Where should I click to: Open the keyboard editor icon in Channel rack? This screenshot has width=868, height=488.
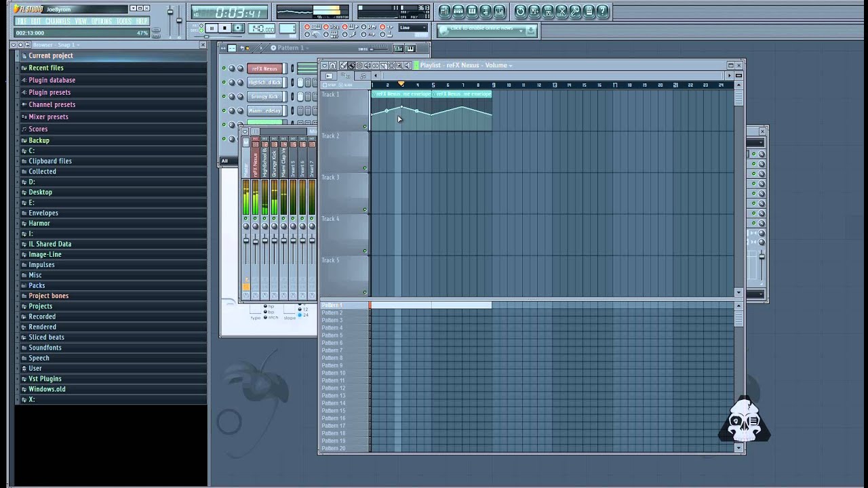pos(411,48)
